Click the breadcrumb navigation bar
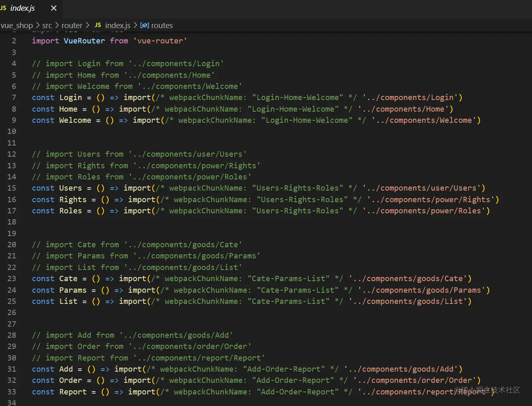The height and width of the screenshot is (406, 532). tap(266, 25)
